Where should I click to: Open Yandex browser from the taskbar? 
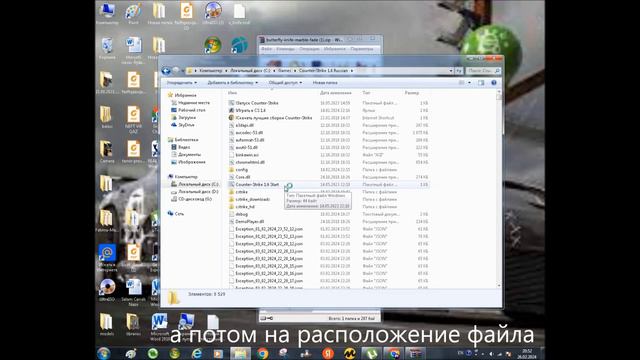click(x=328, y=353)
